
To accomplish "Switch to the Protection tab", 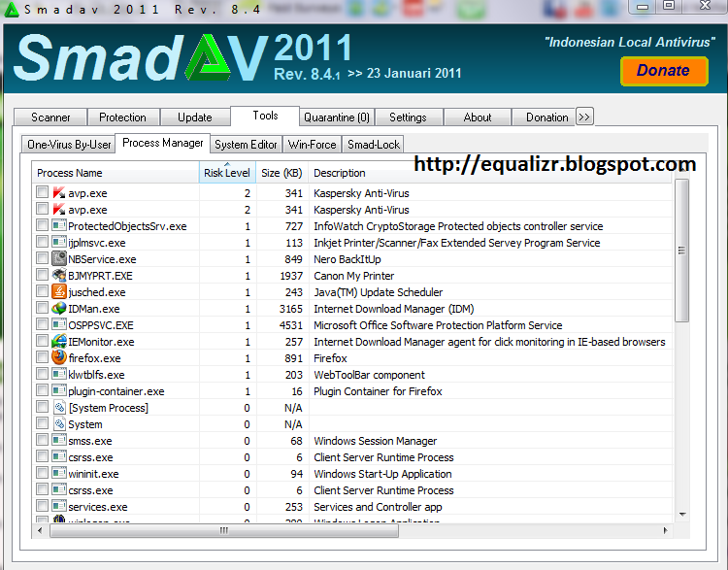I will coord(123,117).
